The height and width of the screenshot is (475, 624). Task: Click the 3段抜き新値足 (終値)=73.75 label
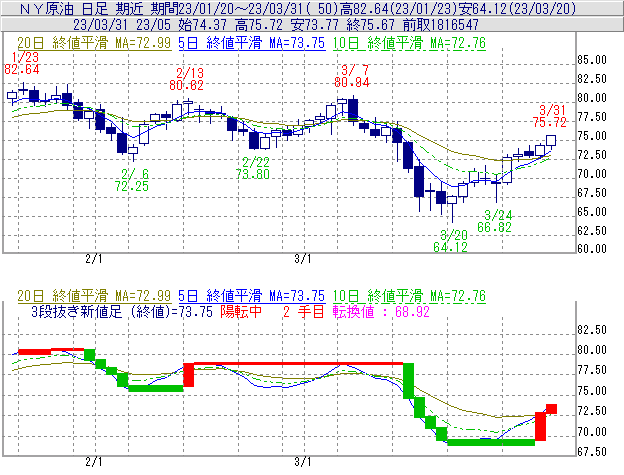pos(122,311)
